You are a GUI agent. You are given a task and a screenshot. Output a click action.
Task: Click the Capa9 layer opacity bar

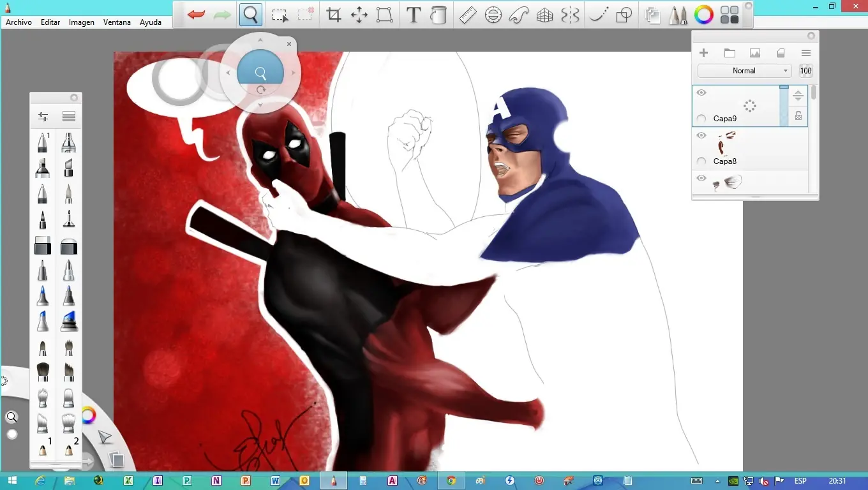784,106
